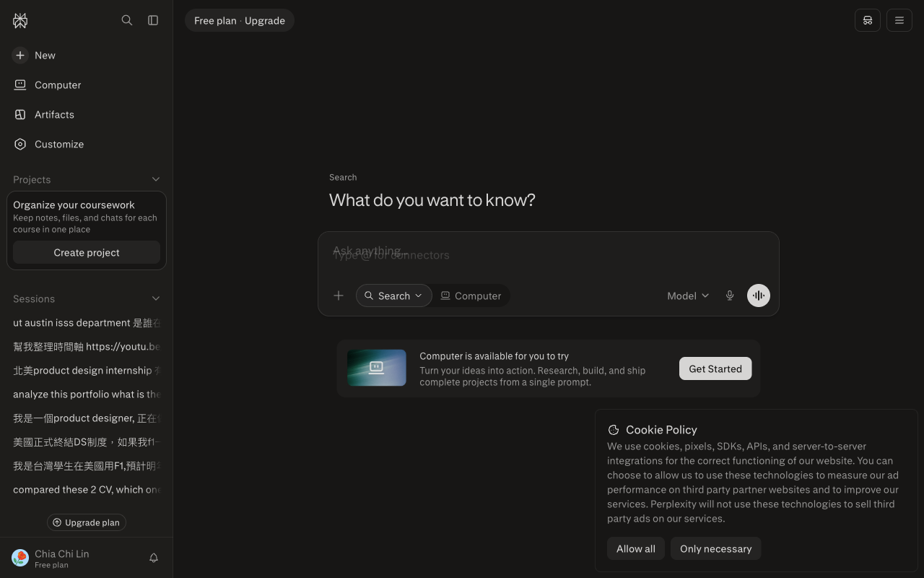Open session 'analyze this portfolio what is the'
Screen dimensions: 924x578
(87, 394)
